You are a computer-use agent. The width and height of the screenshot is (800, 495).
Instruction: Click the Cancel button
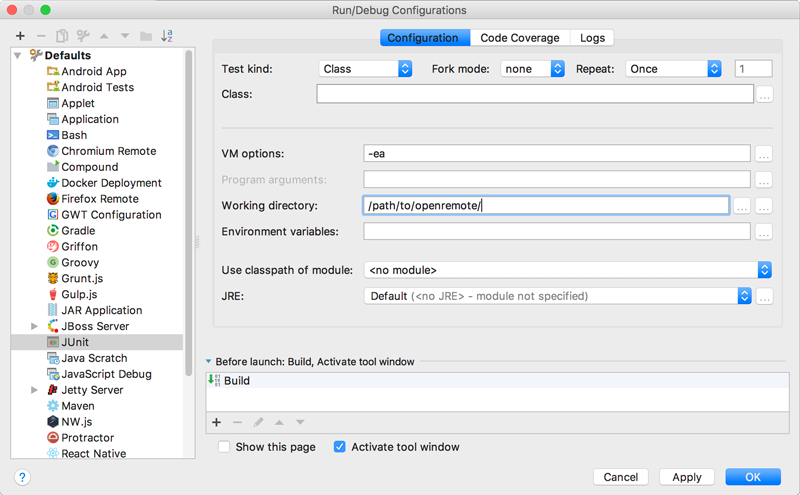pos(620,477)
